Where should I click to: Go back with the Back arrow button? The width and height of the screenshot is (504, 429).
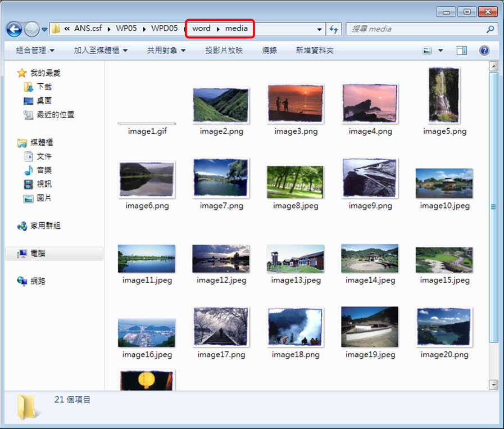[14, 29]
